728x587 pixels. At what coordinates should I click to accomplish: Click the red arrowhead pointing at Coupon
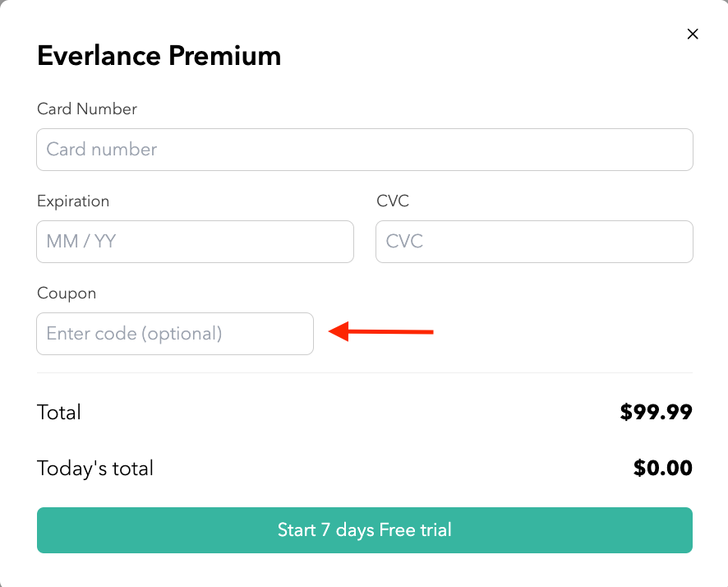[336, 332]
